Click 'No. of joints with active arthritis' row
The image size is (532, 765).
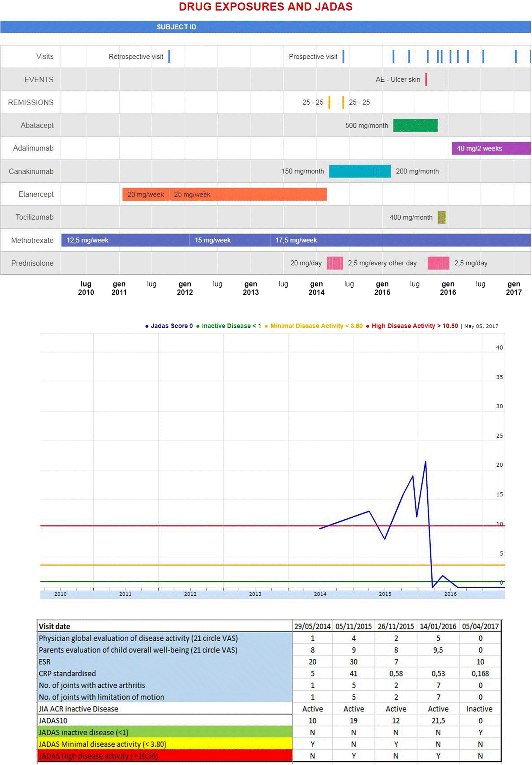tap(92, 685)
